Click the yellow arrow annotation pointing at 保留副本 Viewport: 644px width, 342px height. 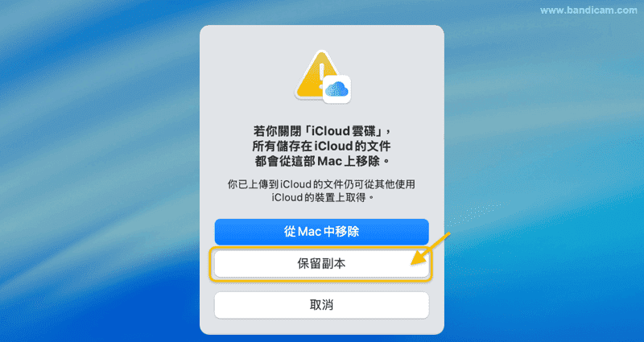pos(431,249)
